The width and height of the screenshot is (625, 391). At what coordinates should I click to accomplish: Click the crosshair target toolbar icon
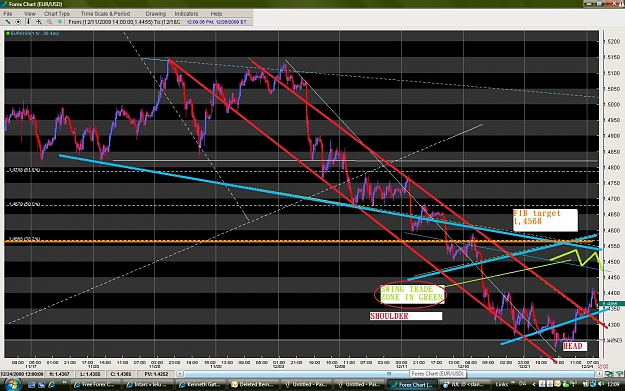tap(18, 22)
